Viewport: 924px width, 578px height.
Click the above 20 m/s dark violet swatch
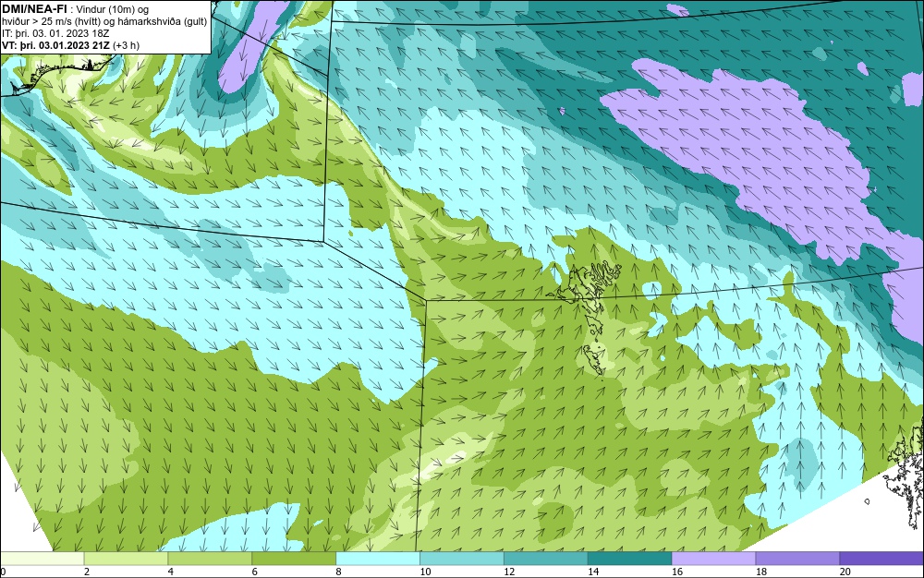click(x=881, y=558)
